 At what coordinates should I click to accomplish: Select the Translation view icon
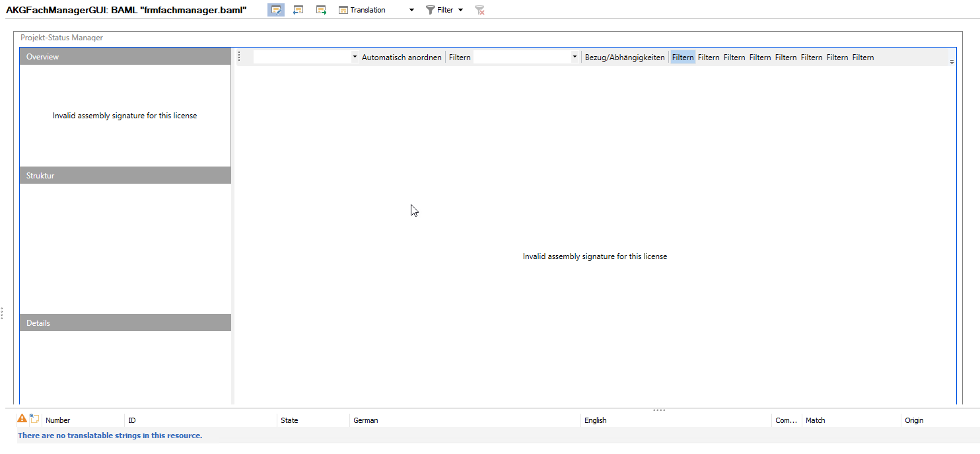(x=342, y=10)
